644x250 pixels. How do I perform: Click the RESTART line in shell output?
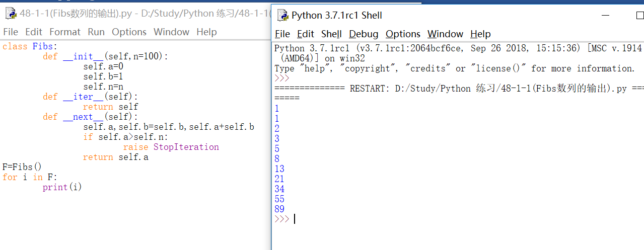459,89
